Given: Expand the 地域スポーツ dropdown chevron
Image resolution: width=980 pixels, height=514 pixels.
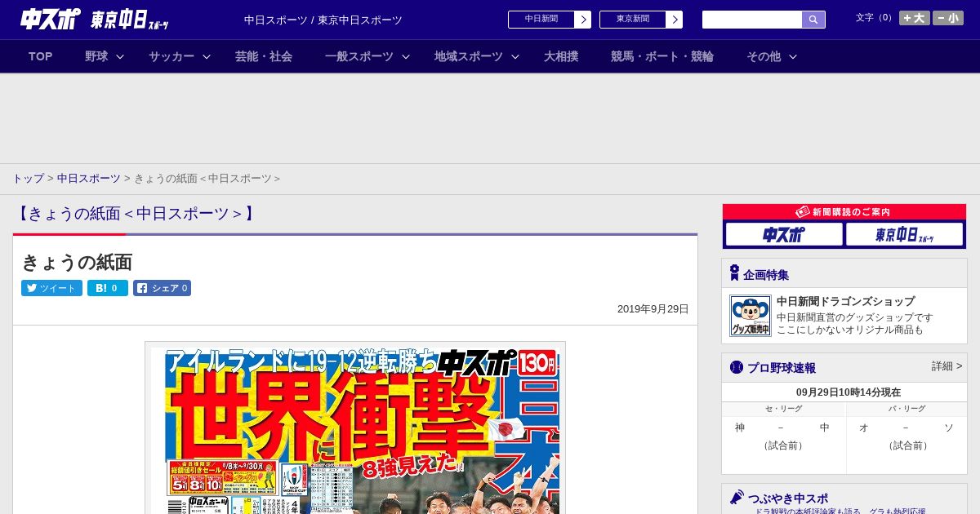Looking at the screenshot, I should click(x=515, y=56).
